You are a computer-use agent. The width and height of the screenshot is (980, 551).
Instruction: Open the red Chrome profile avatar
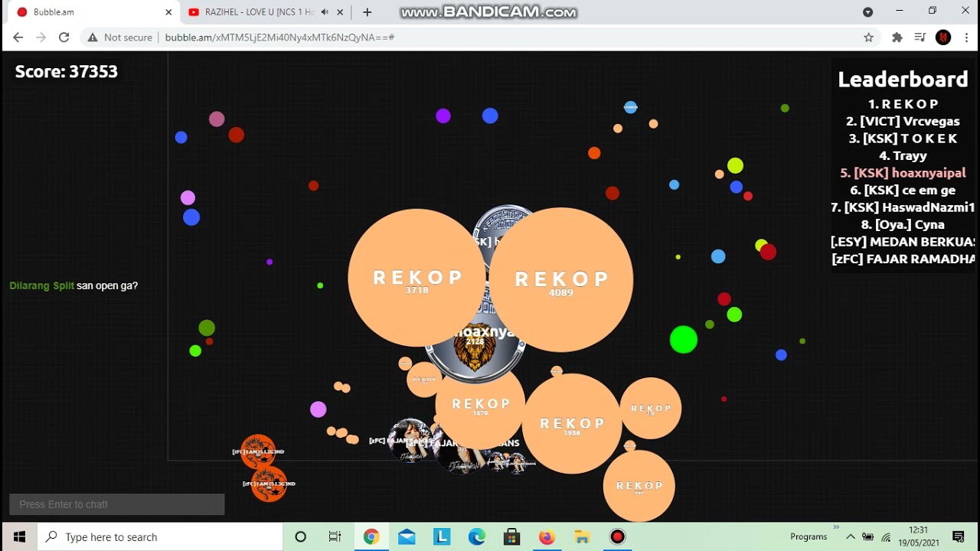(943, 37)
